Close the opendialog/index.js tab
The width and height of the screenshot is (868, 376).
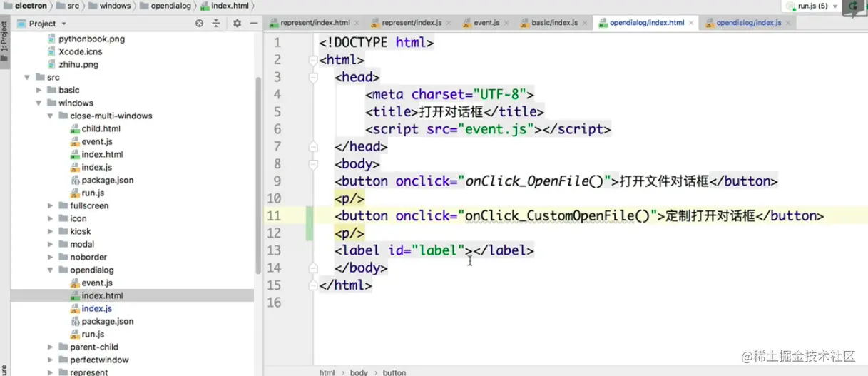pos(787,23)
